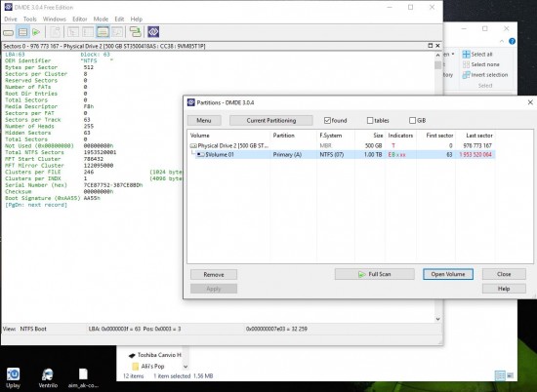Click the Select all icon in Explorer ribbon
Screen dimensions: 537x392
(466, 54)
